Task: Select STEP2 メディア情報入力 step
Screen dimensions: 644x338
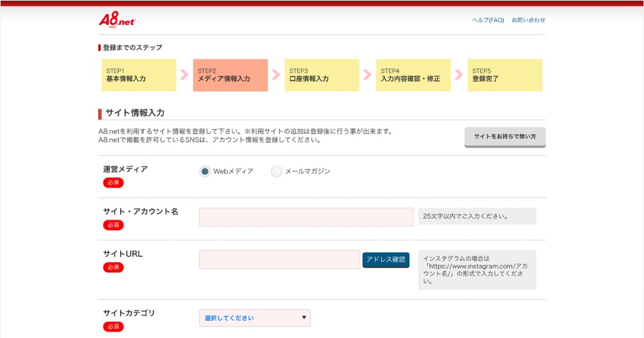Action: point(230,75)
